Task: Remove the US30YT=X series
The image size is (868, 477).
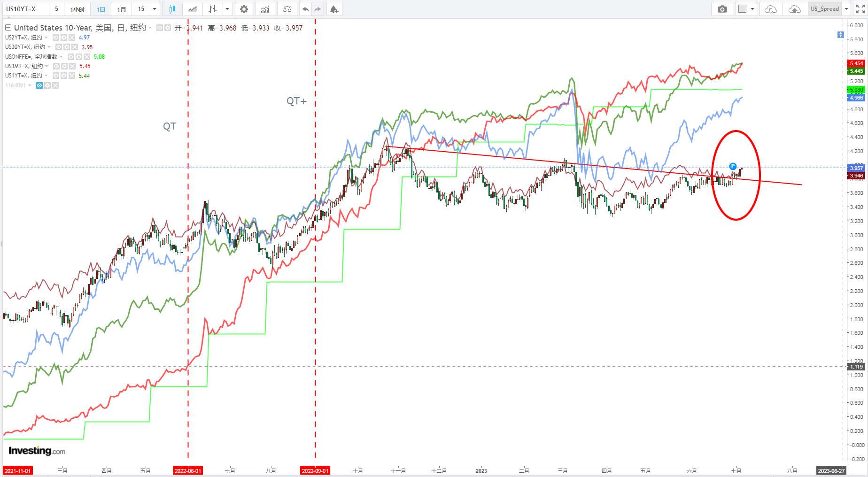Action: pyautogui.click(x=75, y=47)
